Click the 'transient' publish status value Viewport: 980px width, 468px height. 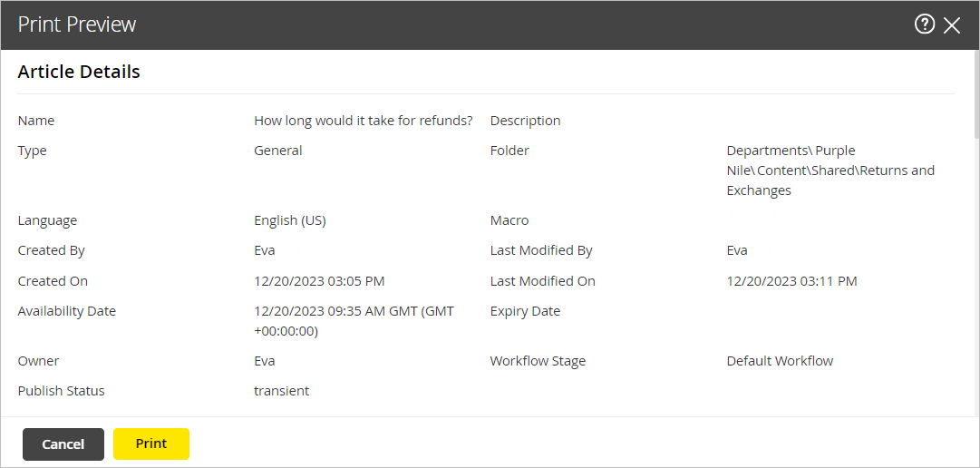pos(281,391)
